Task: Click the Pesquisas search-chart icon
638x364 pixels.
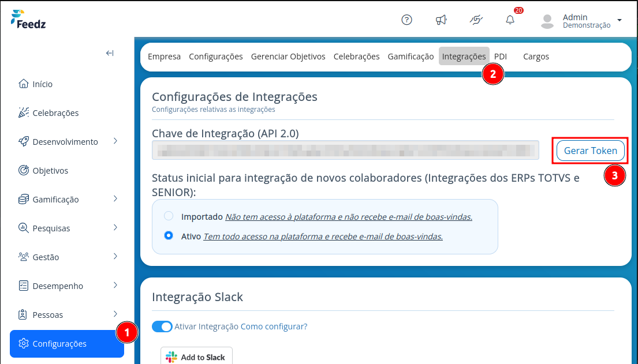Action: (x=24, y=228)
